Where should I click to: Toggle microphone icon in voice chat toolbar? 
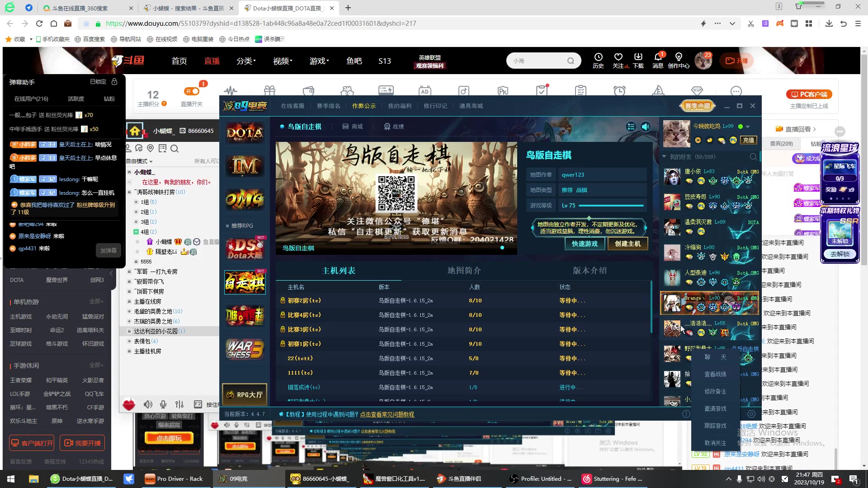click(163, 404)
